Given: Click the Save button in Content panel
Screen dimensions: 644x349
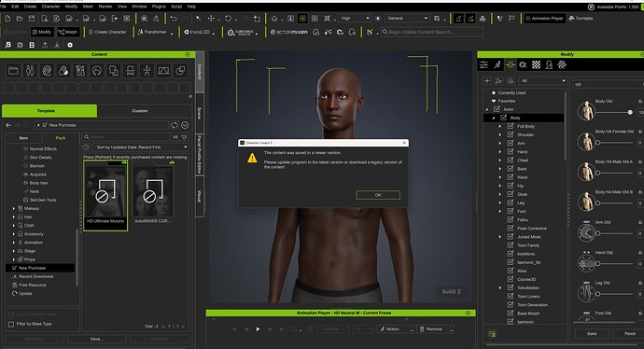Looking at the screenshot, I should coord(97,339).
